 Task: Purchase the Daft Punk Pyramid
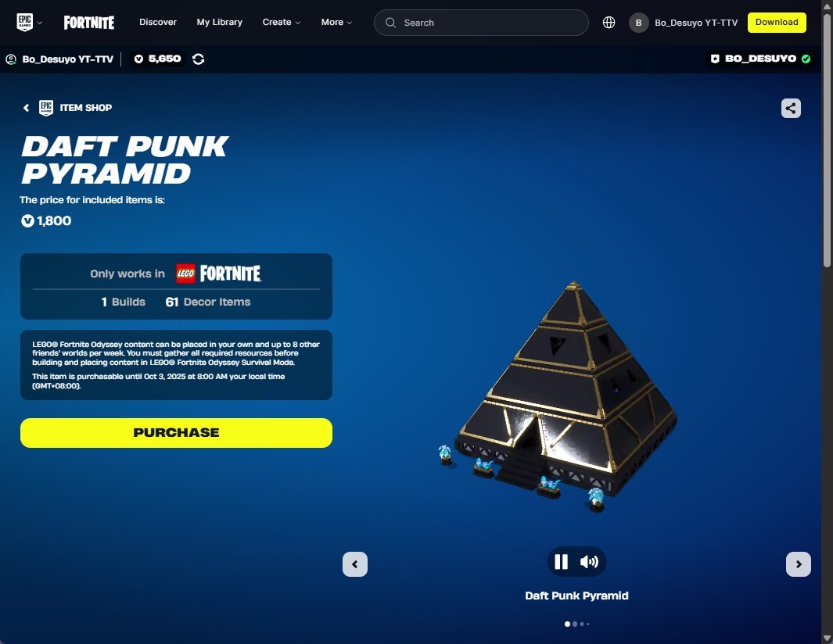click(x=176, y=433)
